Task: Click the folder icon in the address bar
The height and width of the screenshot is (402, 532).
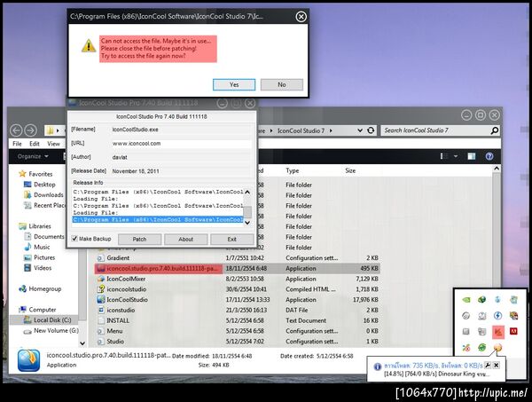Action: coord(51,130)
